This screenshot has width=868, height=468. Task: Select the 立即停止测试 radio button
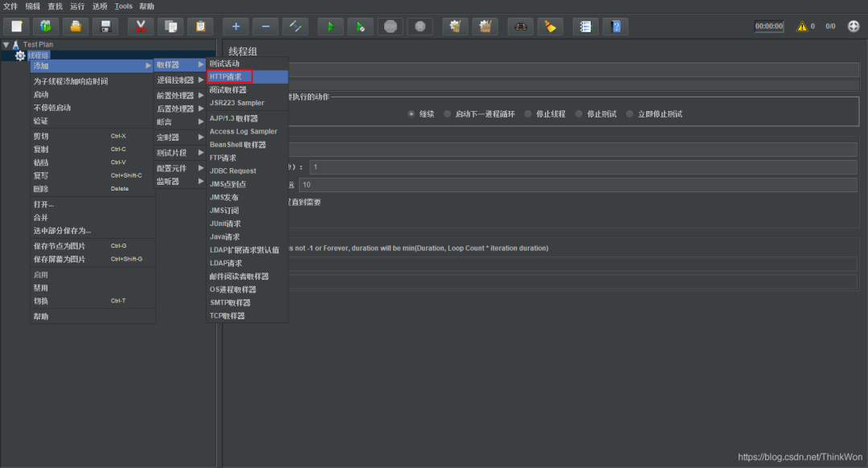tap(630, 114)
